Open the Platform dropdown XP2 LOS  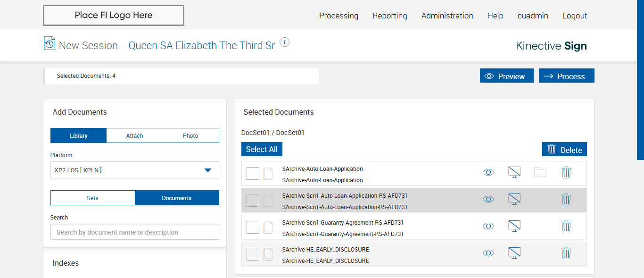[135, 170]
